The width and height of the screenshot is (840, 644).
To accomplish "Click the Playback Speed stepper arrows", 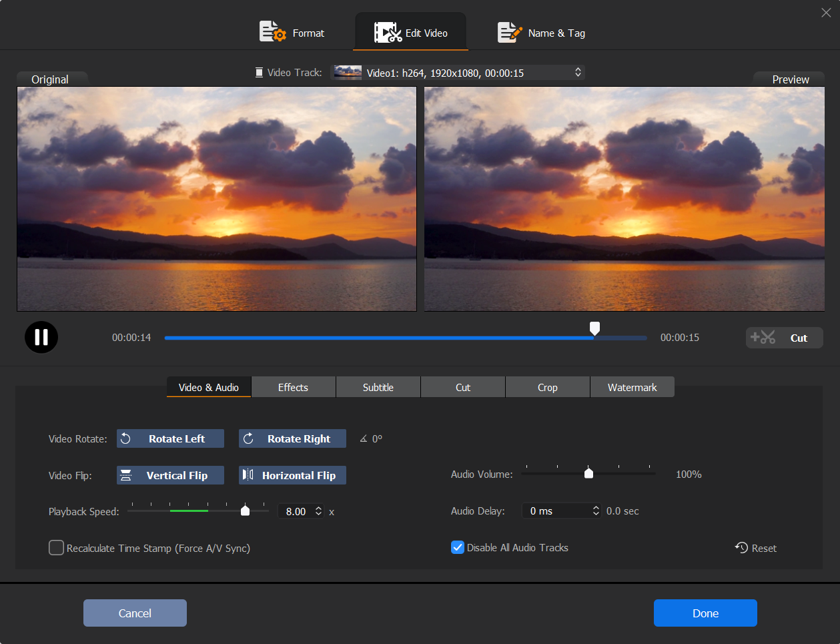I will coord(319,511).
